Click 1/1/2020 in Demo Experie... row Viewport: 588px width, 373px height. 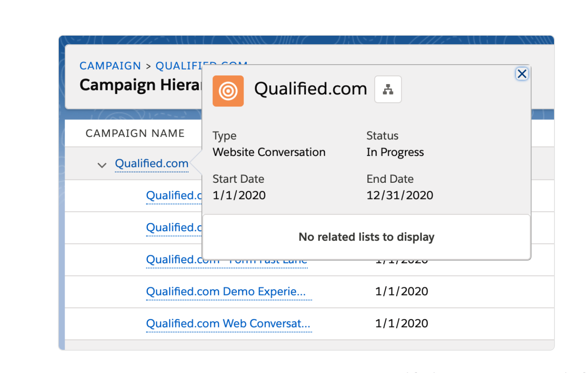point(402,291)
